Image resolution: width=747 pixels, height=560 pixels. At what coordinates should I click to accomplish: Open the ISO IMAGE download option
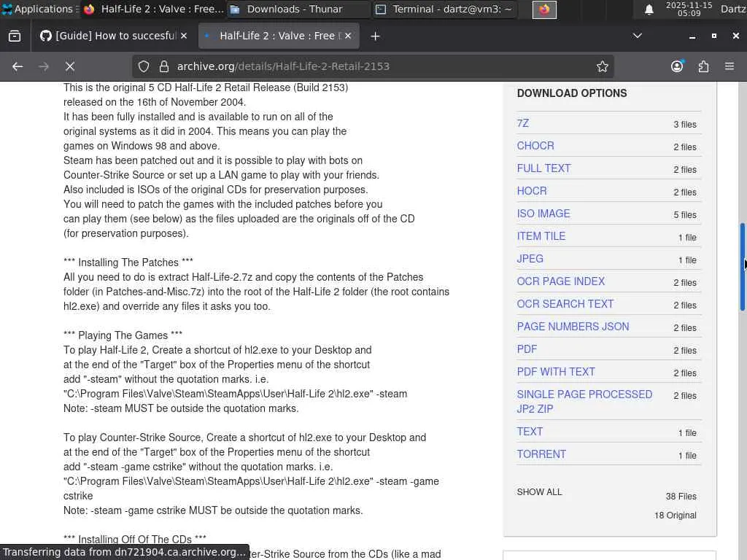543,214
